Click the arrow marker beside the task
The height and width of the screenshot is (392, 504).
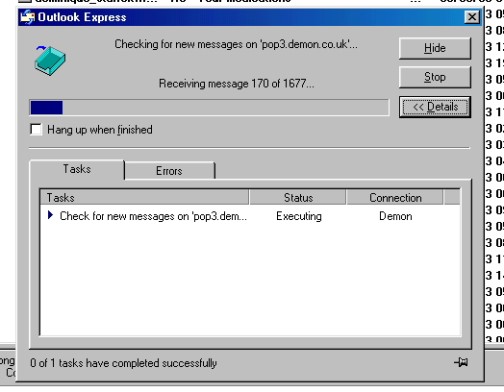tap(50, 215)
